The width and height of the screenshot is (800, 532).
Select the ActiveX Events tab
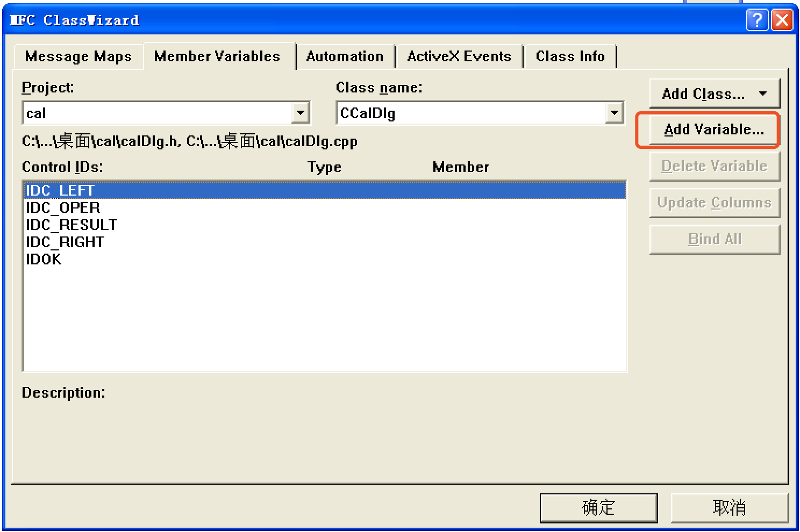click(459, 56)
